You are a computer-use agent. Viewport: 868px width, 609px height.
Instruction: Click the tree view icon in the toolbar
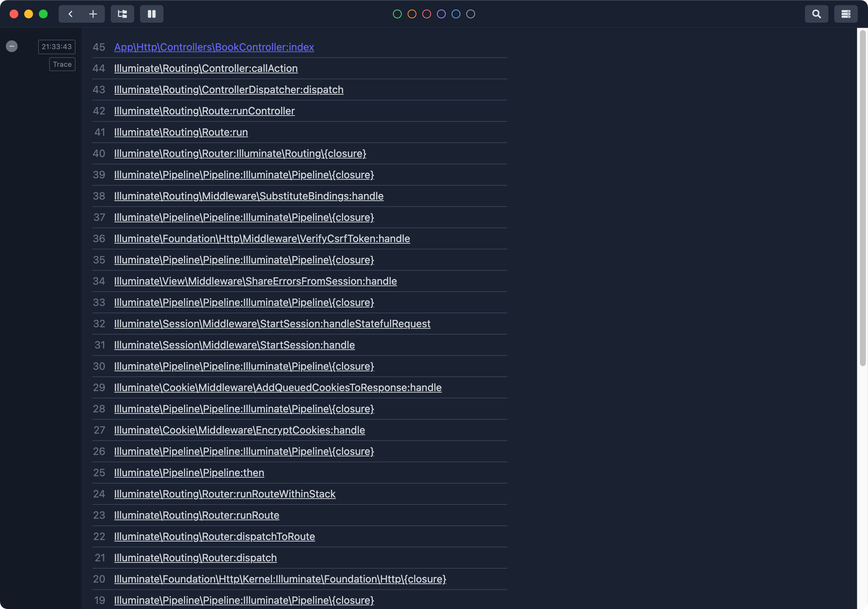(x=122, y=14)
